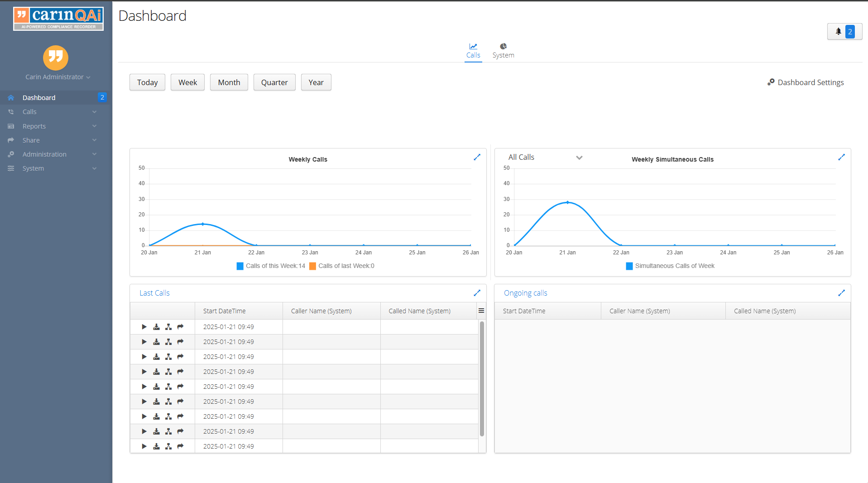The height and width of the screenshot is (483, 868).
Task: Expand the Last Calls panel
Action: (477, 293)
